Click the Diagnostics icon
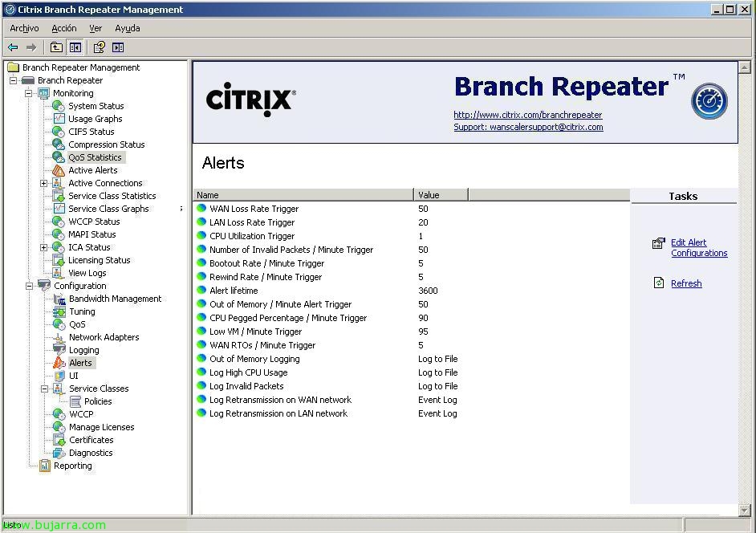Viewport: 756px width, 533px height. pos(59,453)
